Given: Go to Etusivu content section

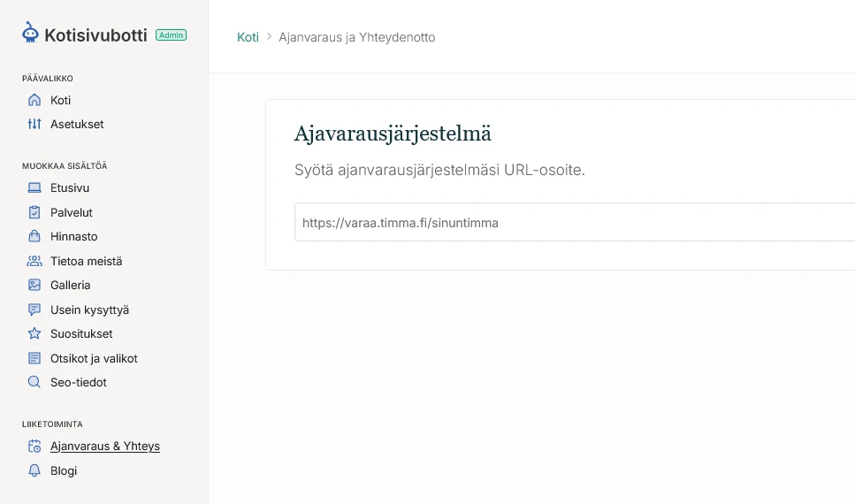Looking at the screenshot, I should (70, 187).
